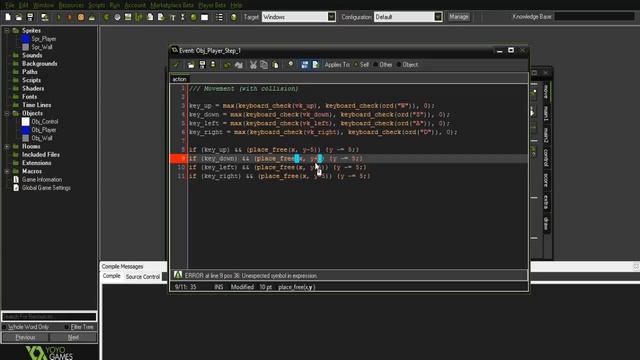640x360 pixels.
Task: Open the Scripts menu
Action: click(97, 5)
